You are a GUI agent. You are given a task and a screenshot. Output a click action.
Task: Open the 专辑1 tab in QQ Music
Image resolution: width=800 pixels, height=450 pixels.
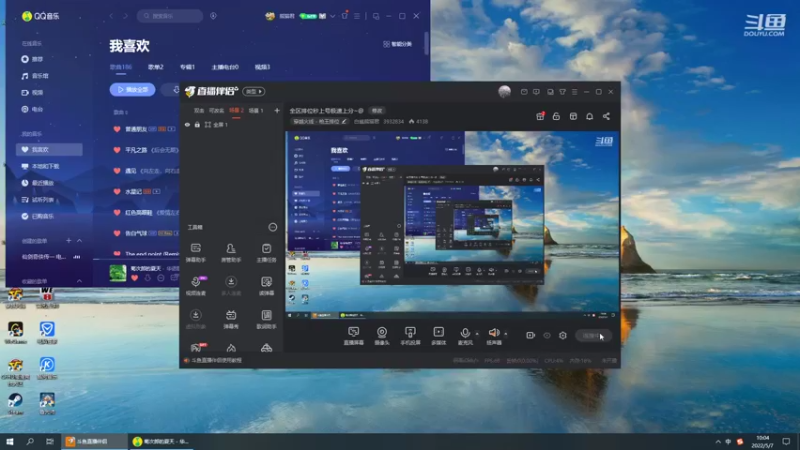coord(187,67)
